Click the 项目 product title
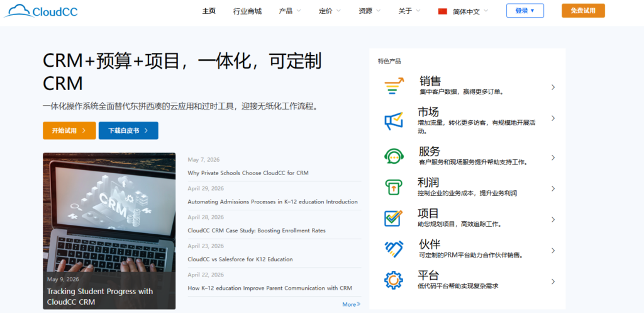Image resolution: width=644 pixels, height=313 pixels. pos(428,213)
